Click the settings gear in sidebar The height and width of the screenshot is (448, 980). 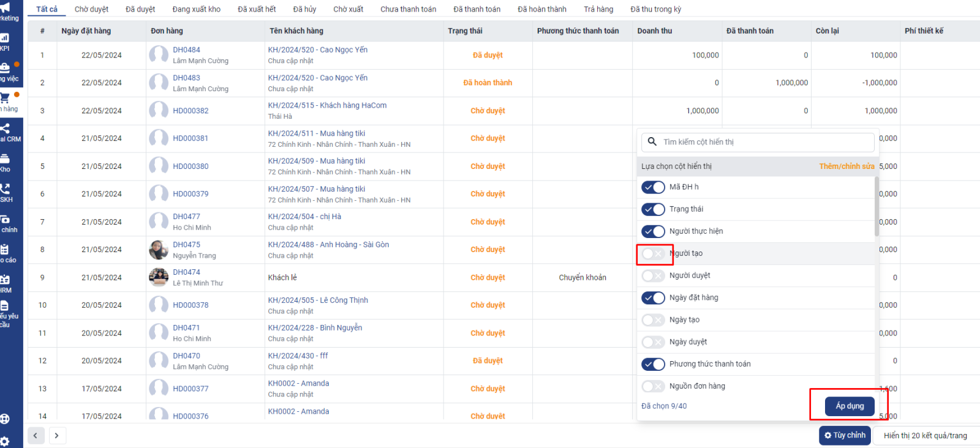(x=5, y=441)
